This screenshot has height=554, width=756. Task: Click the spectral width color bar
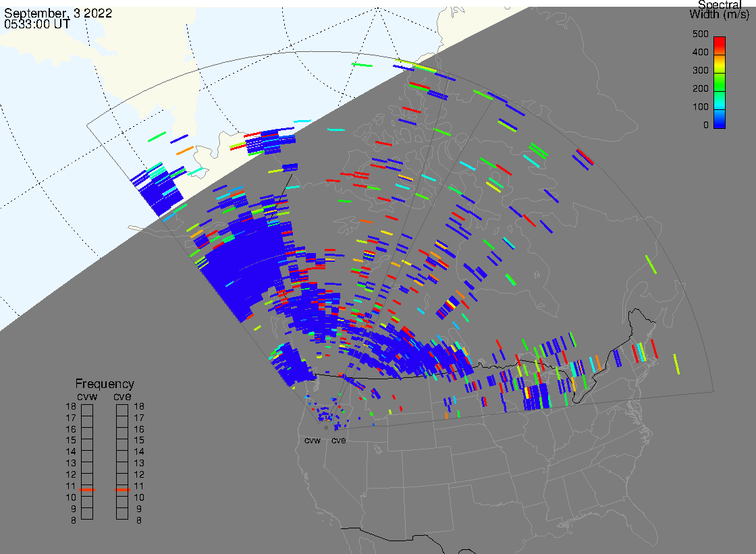(720, 82)
